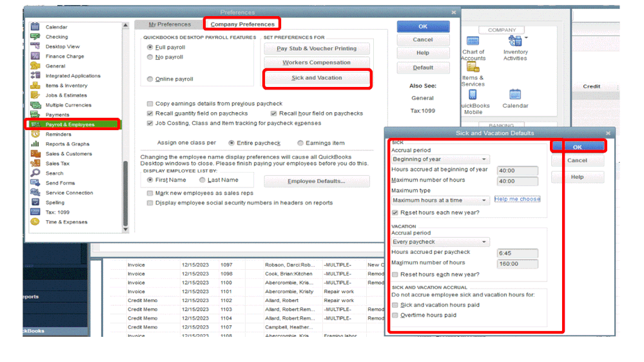
Task: Select the Online payroll radio button
Action: 150,79
